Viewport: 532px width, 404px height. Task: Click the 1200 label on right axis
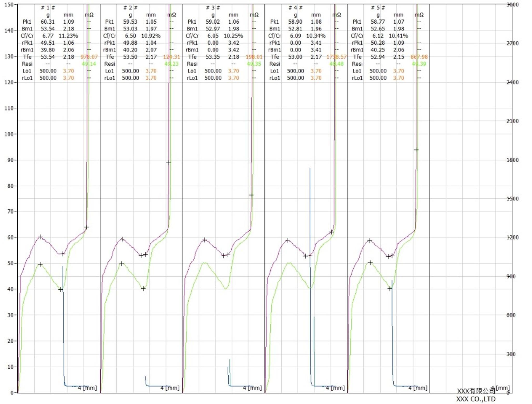(x=512, y=237)
